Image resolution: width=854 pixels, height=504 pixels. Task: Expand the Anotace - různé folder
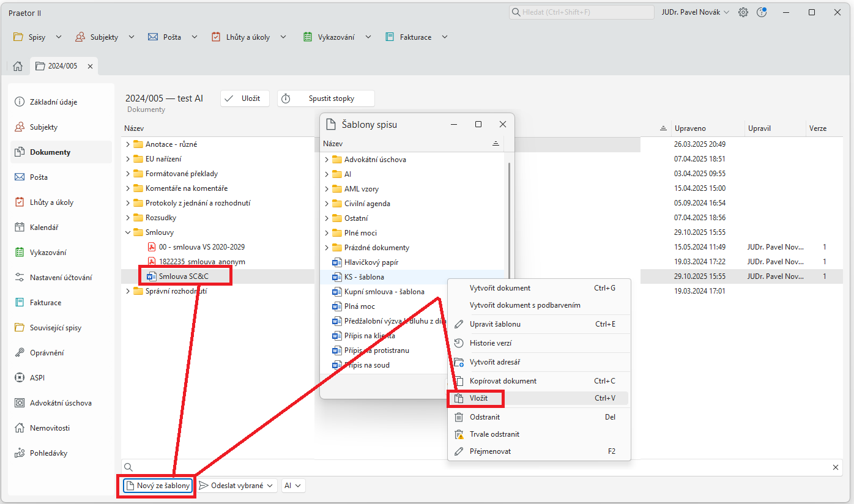point(128,144)
